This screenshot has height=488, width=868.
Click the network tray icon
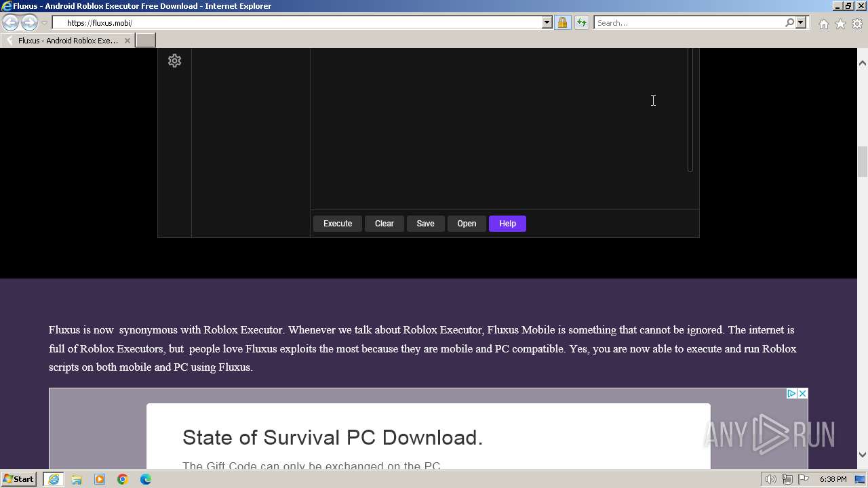pyautogui.click(x=787, y=479)
